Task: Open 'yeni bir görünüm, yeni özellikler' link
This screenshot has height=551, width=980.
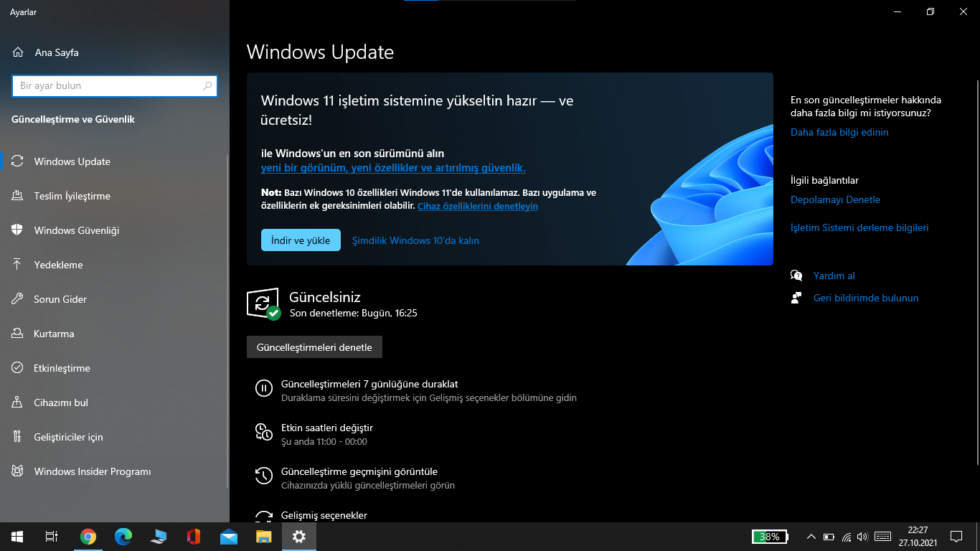Action: 393,168
